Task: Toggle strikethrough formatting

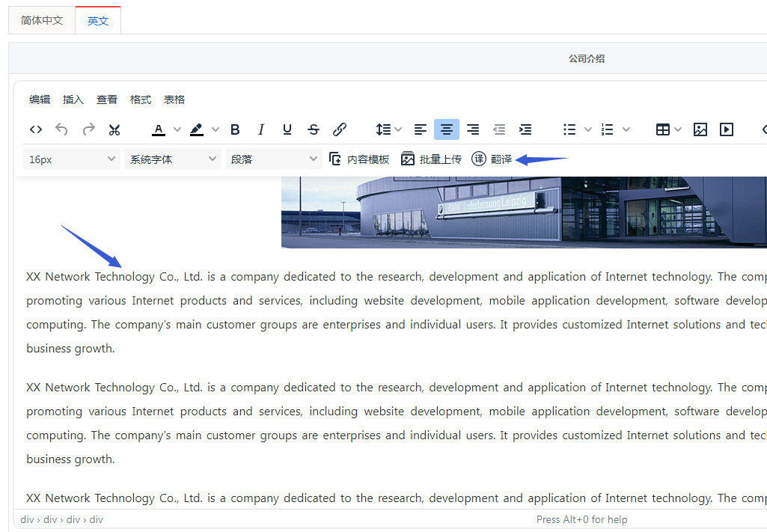Action: pyautogui.click(x=314, y=129)
